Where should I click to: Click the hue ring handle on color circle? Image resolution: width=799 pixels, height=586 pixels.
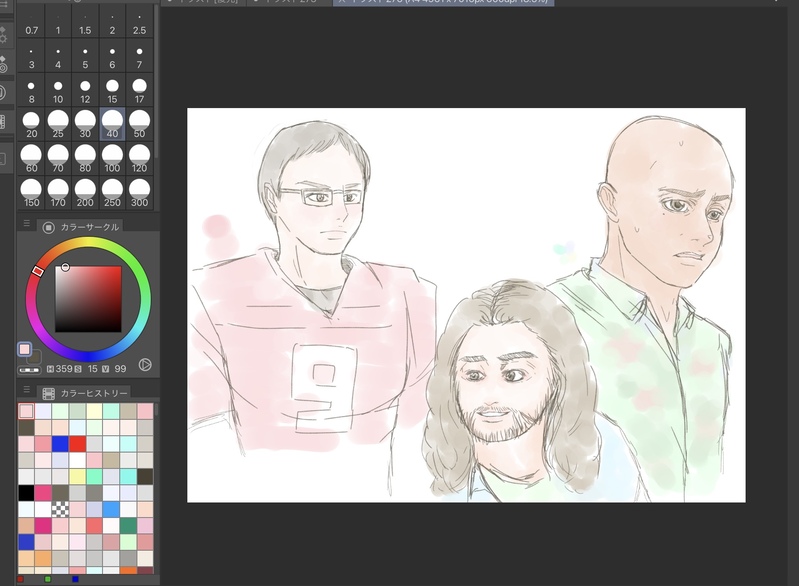(38, 271)
